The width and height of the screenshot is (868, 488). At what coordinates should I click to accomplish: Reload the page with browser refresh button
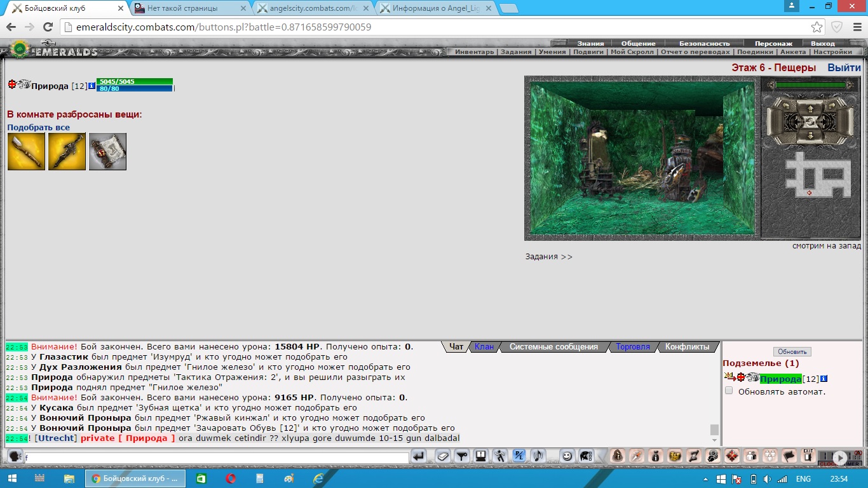[x=48, y=27]
